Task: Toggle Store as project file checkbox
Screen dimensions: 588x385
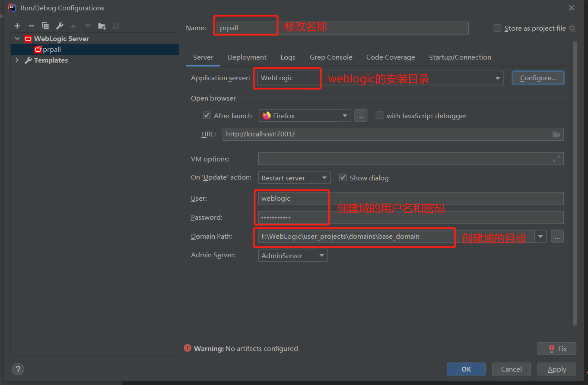Action: coord(497,28)
